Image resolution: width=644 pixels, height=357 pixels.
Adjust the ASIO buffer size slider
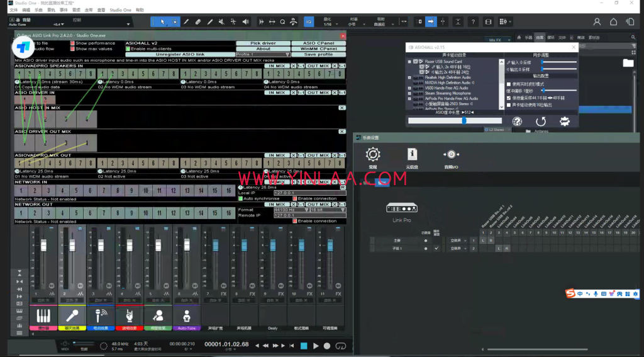pyautogui.click(x=464, y=120)
